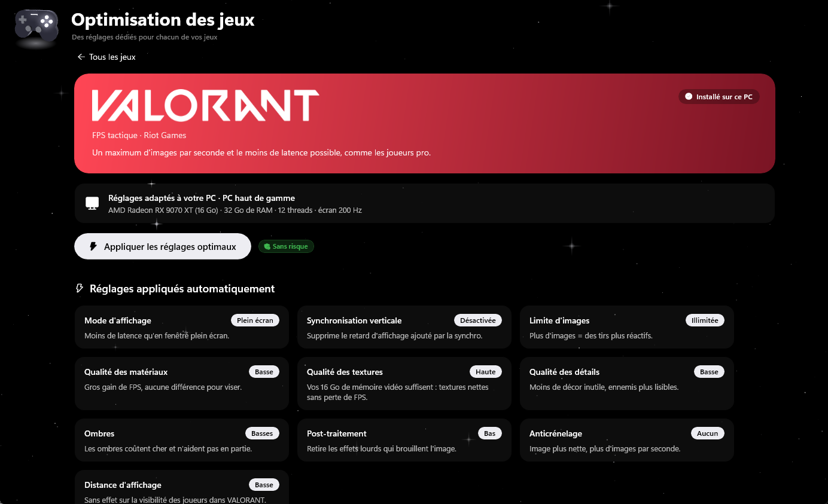
Task: Click the Réglages appliqués automatiquement heading
Action: coord(182,289)
